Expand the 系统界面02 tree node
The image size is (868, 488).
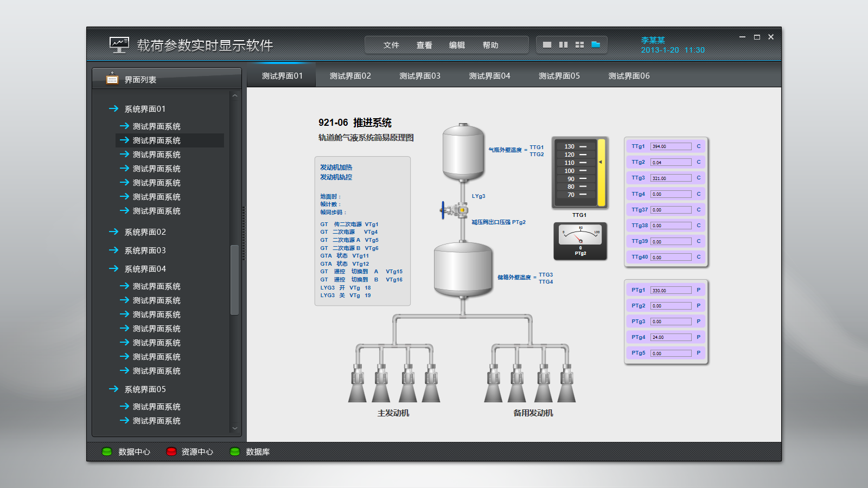pos(113,232)
